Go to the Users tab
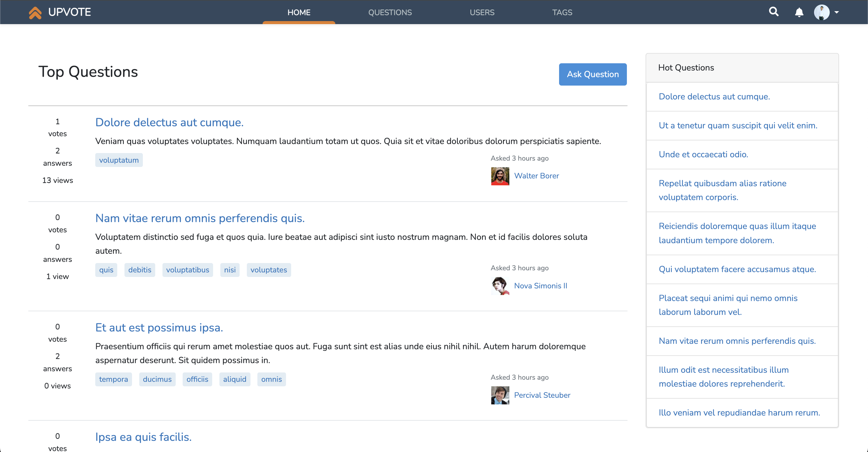This screenshot has height=452, width=868. pos(482,12)
